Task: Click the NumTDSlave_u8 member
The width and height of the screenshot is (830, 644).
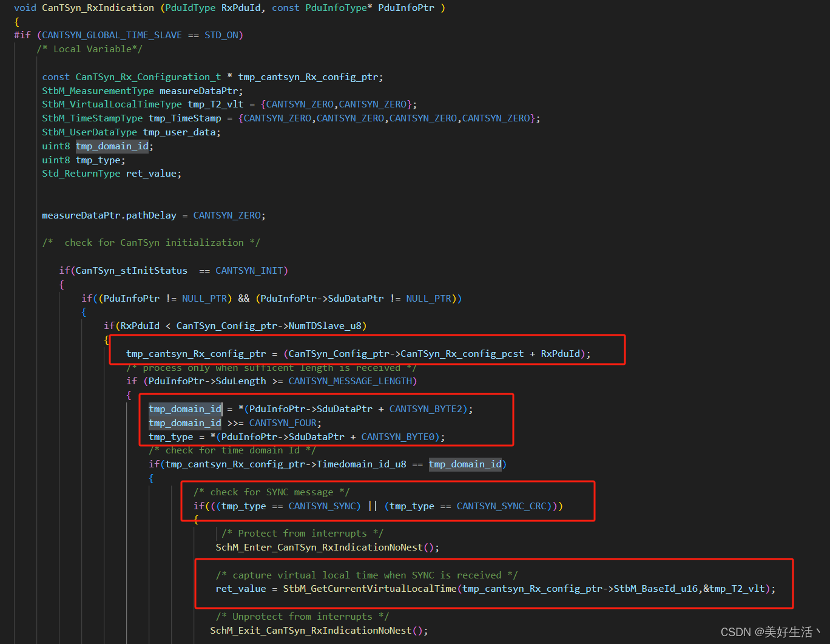Action: click(x=325, y=325)
